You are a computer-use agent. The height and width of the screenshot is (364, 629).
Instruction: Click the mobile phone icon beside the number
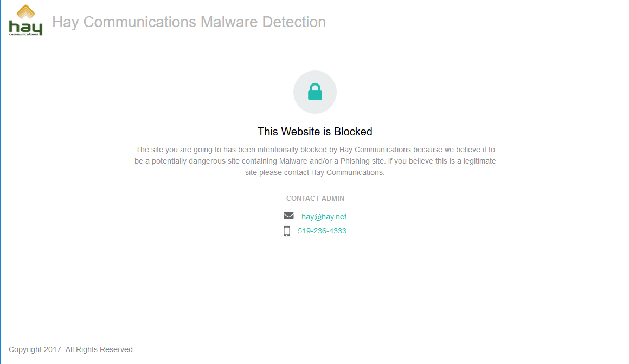(287, 231)
